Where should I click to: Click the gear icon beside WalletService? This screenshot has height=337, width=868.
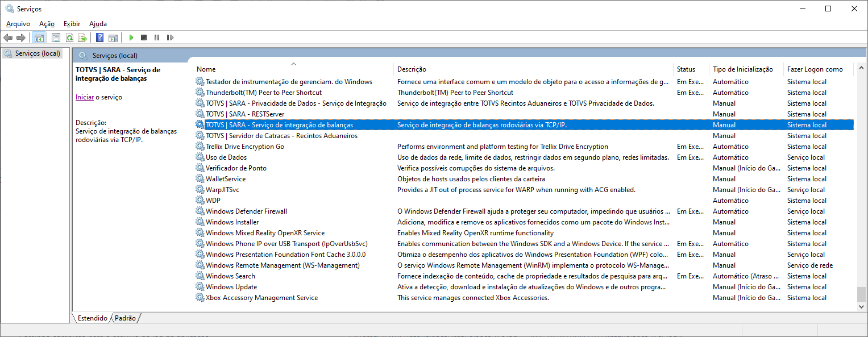click(x=200, y=179)
